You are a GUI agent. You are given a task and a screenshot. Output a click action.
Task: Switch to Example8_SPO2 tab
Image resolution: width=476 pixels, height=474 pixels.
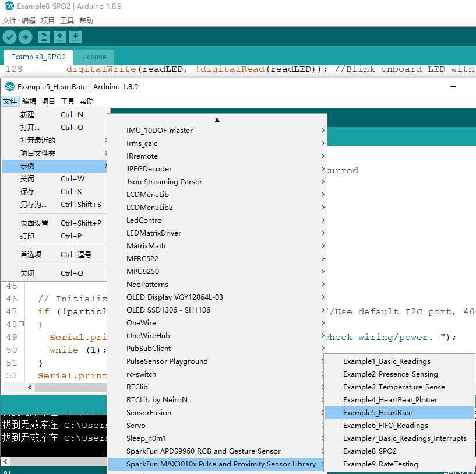pyautogui.click(x=38, y=57)
